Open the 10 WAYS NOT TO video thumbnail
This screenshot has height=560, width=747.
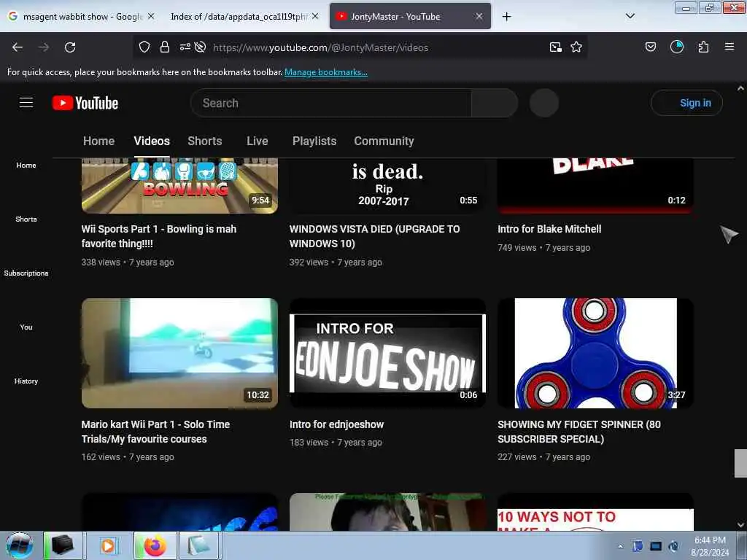[595, 512]
